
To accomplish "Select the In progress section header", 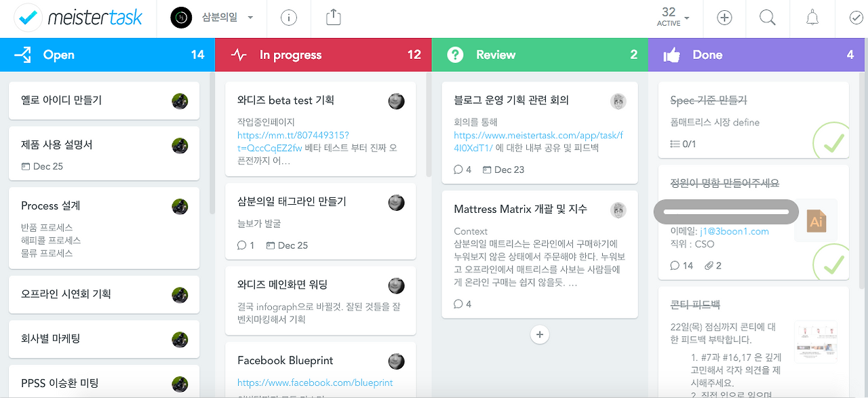I will click(x=323, y=55).
